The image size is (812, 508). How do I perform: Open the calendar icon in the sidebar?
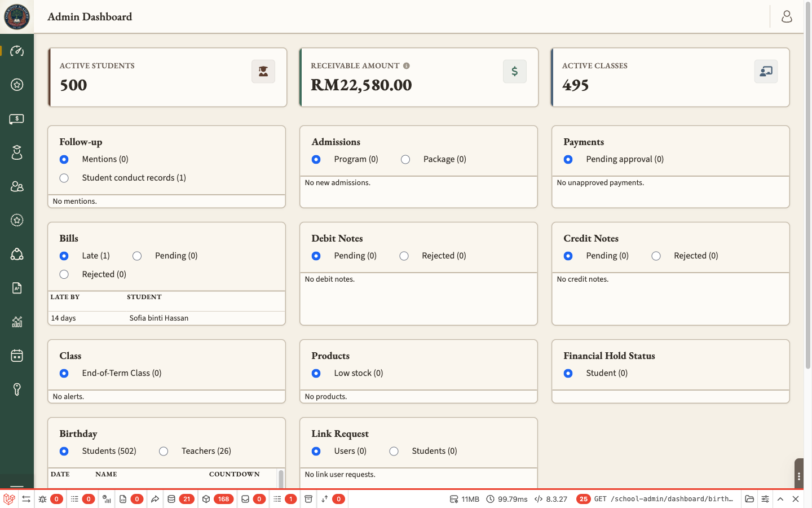[17, 356]
